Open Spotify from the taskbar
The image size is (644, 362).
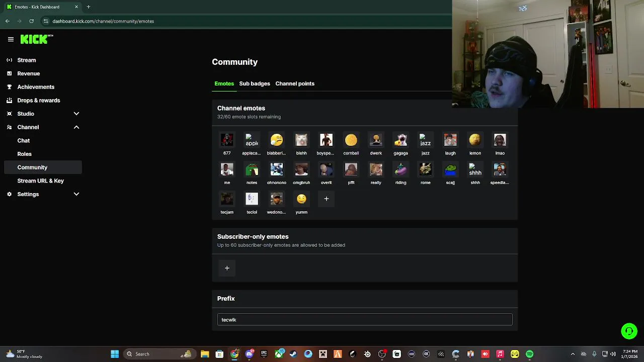[529, 354]
